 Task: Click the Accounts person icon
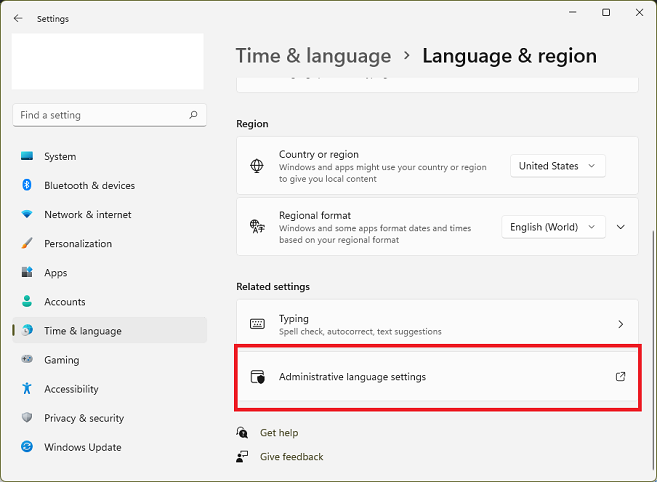coord(27,301)
